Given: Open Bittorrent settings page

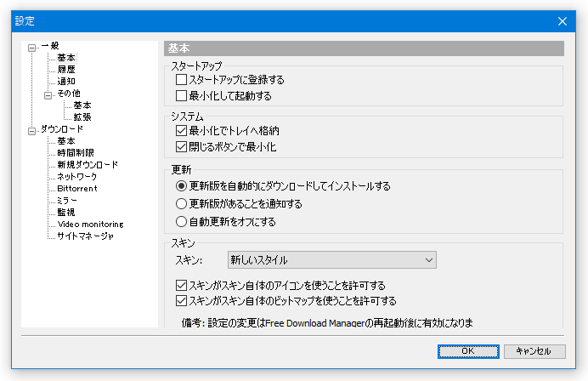Looking at the screenshot, I should (x=77, y=189).
